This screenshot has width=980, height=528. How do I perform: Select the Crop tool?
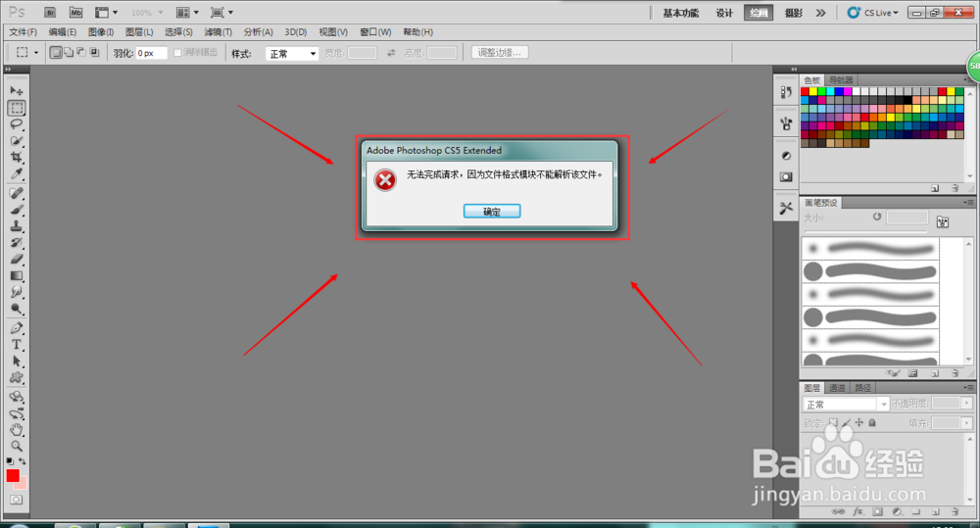point(17,157)
